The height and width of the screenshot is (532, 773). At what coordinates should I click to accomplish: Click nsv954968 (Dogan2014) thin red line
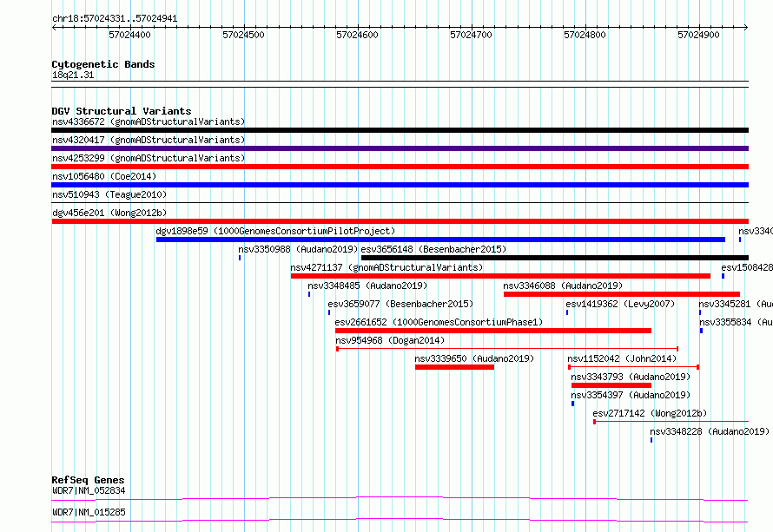507,349
